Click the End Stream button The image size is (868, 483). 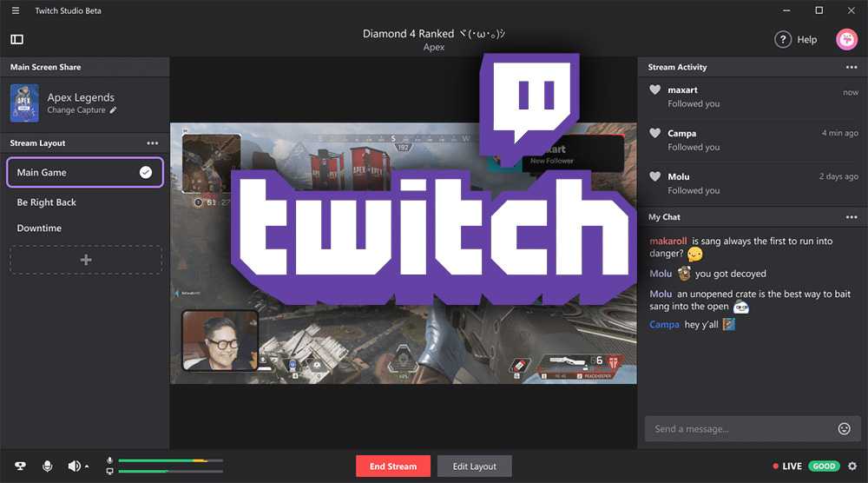click(x=393, y=466)
